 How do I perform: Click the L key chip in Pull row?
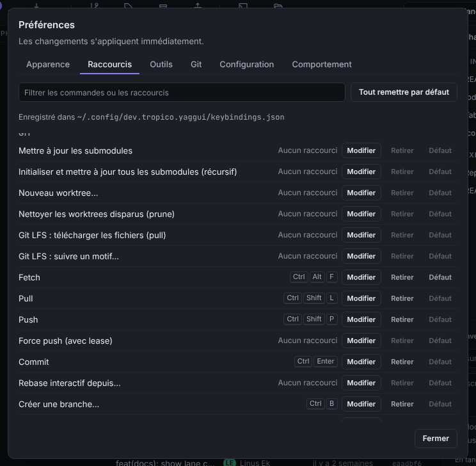[332, 298]
